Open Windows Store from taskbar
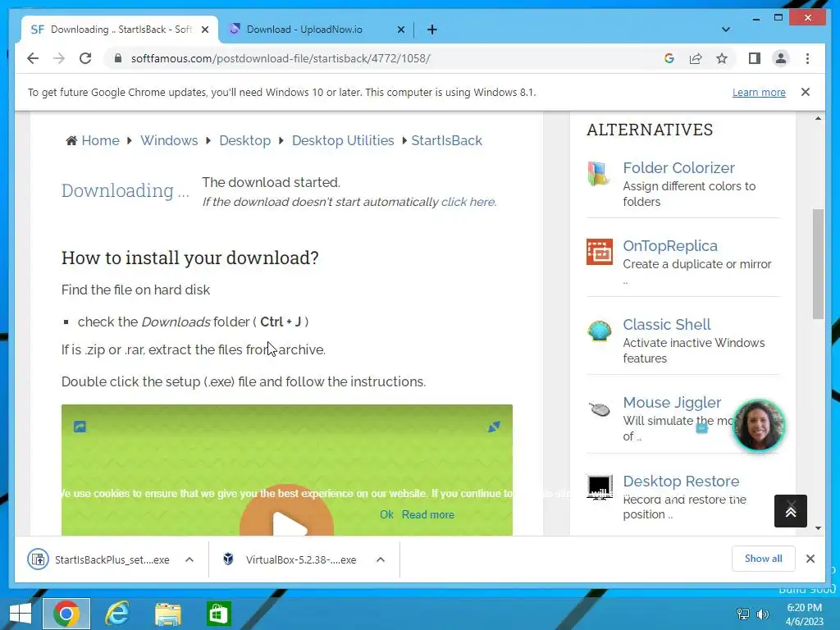This screenshot has width=840, height=630. tap(218, 614)
